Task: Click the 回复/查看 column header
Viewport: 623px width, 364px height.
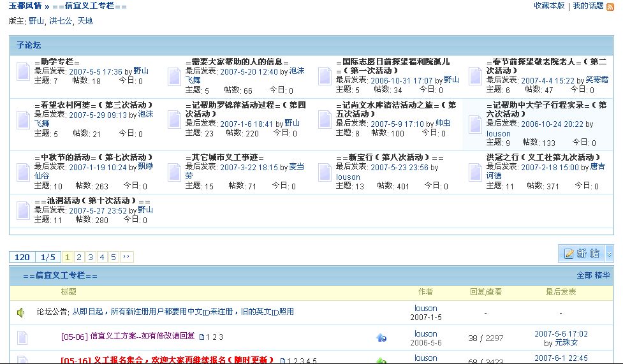Action: pos(485,292)
